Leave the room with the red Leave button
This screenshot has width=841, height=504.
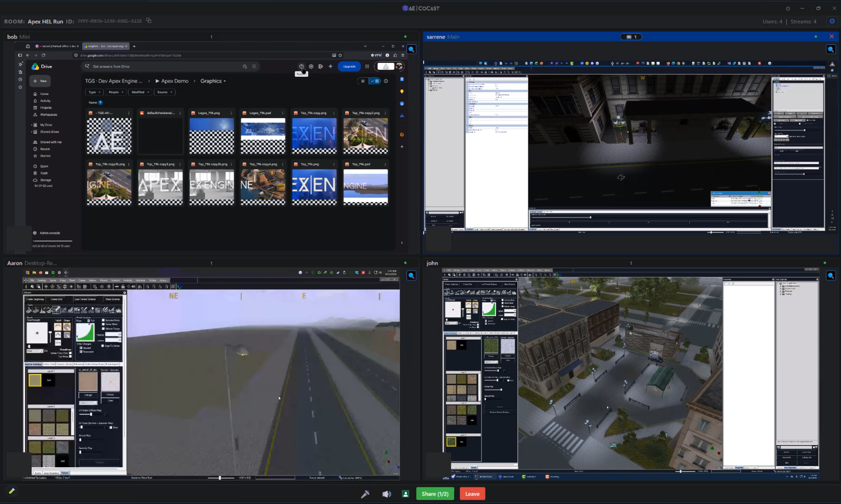[x=472, y=494]
